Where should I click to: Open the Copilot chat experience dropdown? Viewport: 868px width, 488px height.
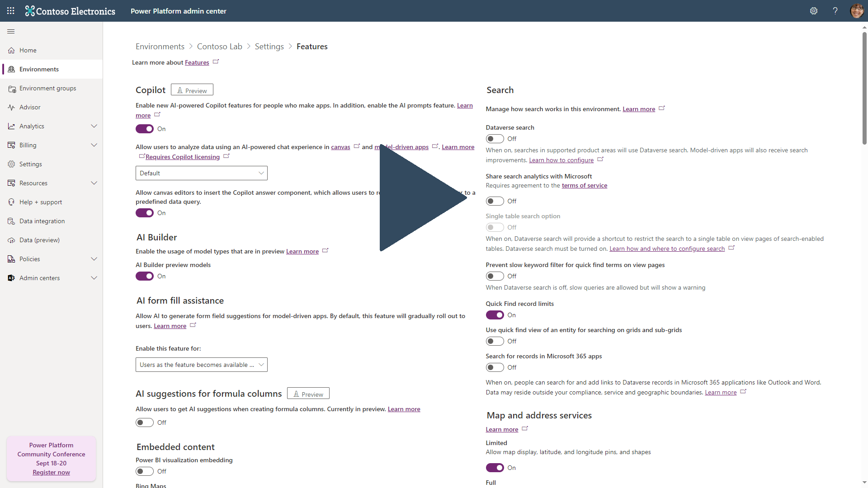click(201, 173)
